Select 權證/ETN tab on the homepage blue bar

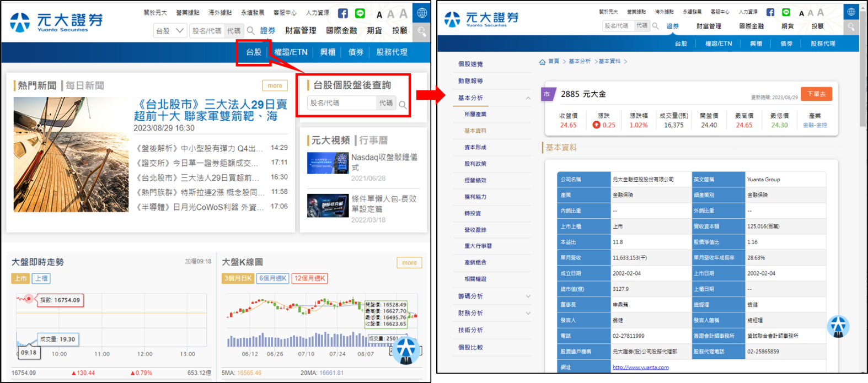(291, 52)
